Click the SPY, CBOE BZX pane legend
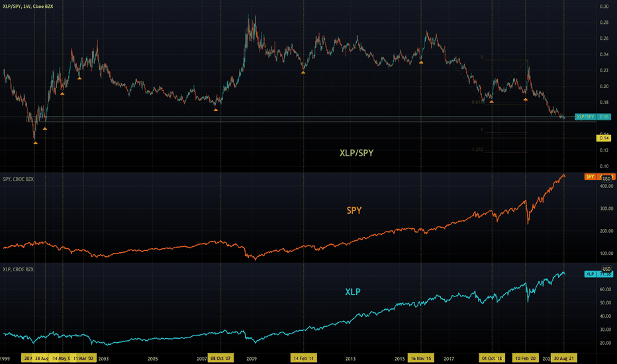Screen dimensions: 617x364 (x=18, y=179)
